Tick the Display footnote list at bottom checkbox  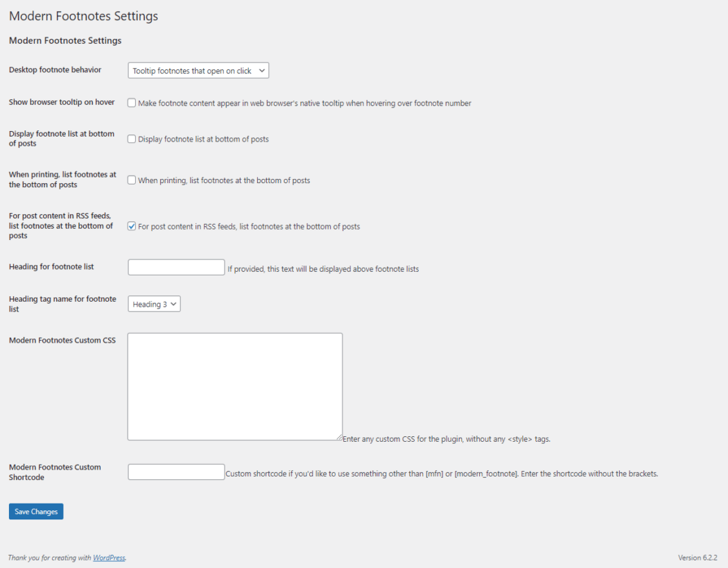coord(132,139)
